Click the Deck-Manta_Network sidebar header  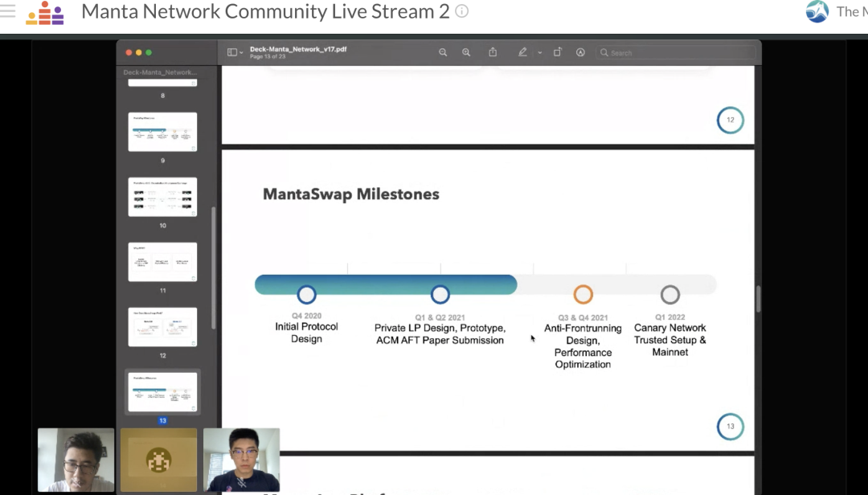[160, 72]
